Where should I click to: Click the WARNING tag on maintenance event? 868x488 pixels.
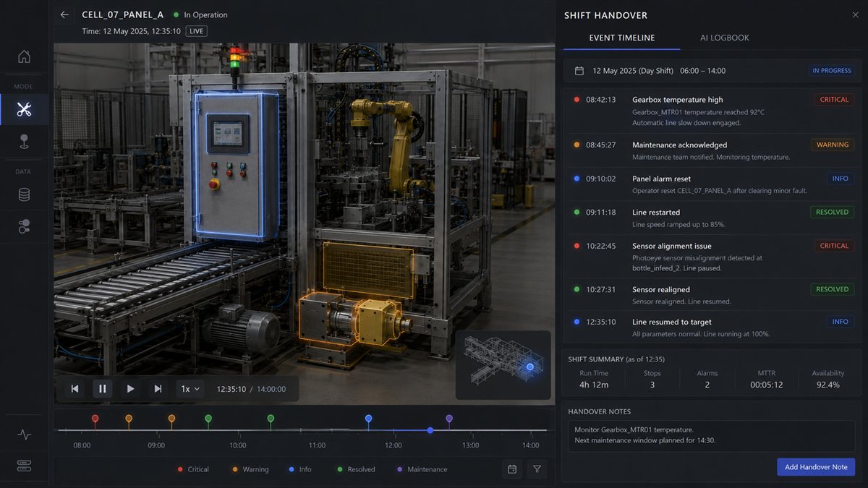click(833, 145)
